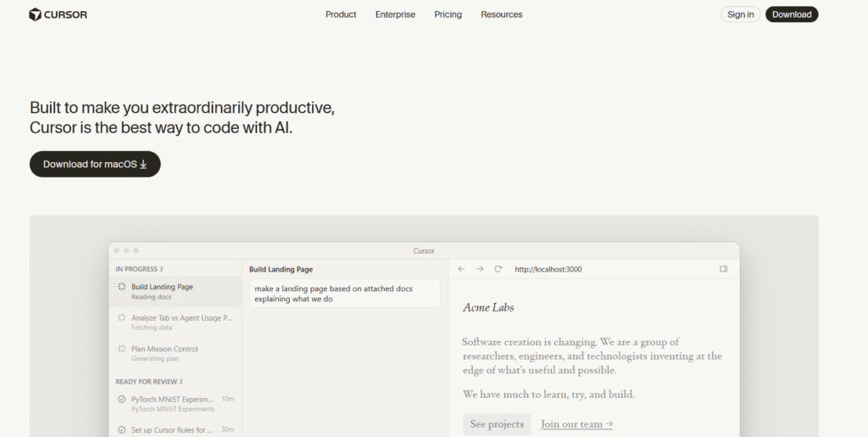Click the Sign in button
The width and height of the screenshot is (868, 437).
tap(740, 14)
